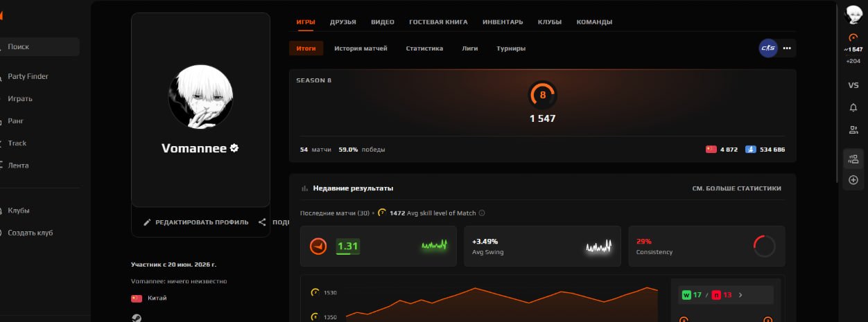The width and height of the screenshot is (868, 322).
Task: Click the green rating sparkline chart
Action: pos(435,246)
